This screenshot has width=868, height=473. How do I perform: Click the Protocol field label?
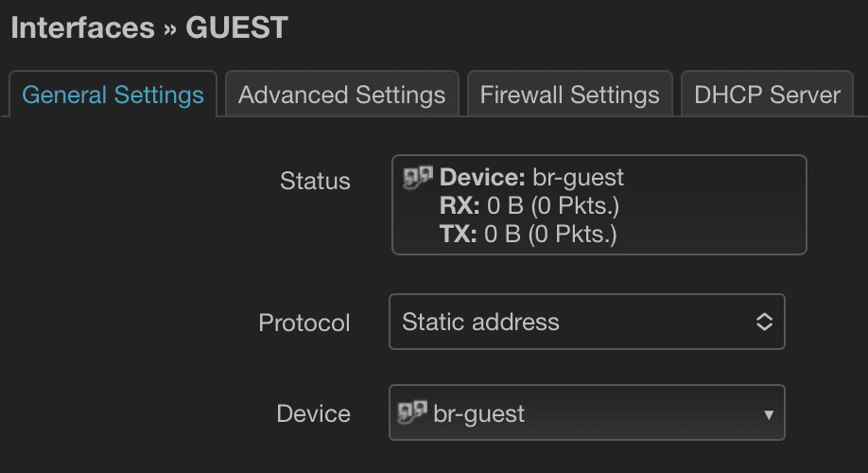304,323
